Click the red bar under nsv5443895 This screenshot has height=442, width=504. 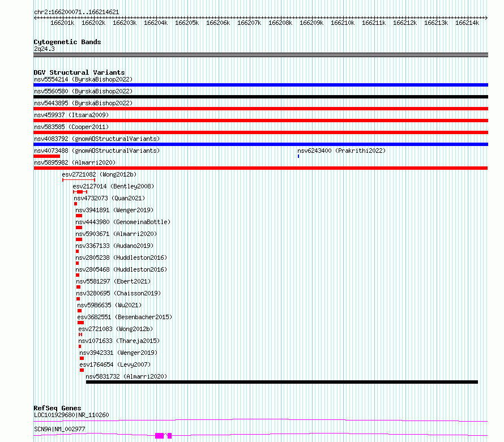tap(260, 109)
